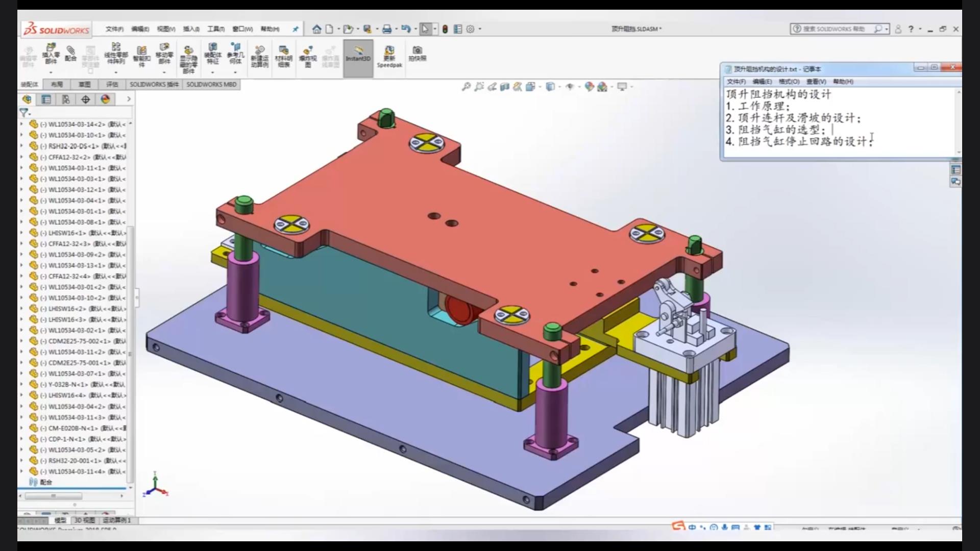Expand tree item CM-E020B-N<1>

click(x=21, y=428)
